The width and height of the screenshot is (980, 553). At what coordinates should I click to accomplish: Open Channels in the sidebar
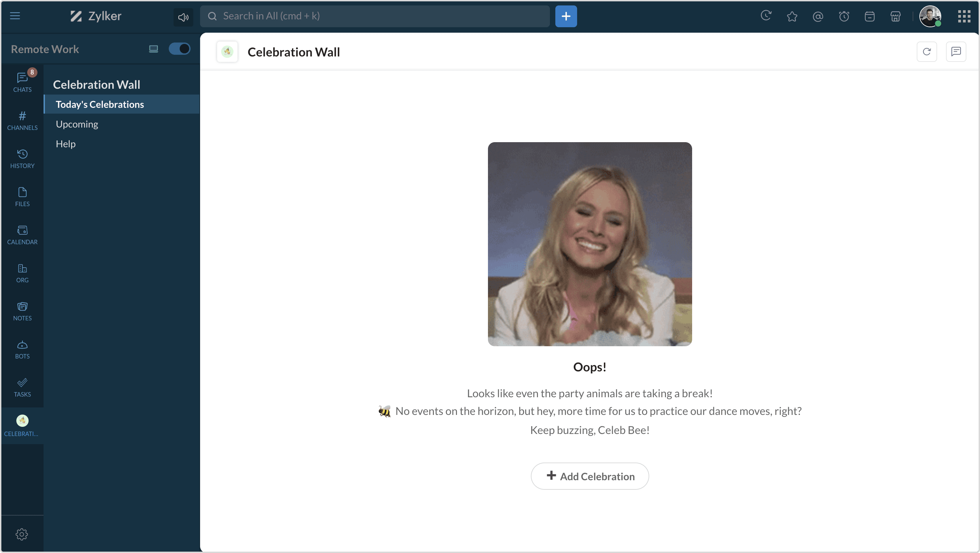pyautogui.click(x=22, y=121)
